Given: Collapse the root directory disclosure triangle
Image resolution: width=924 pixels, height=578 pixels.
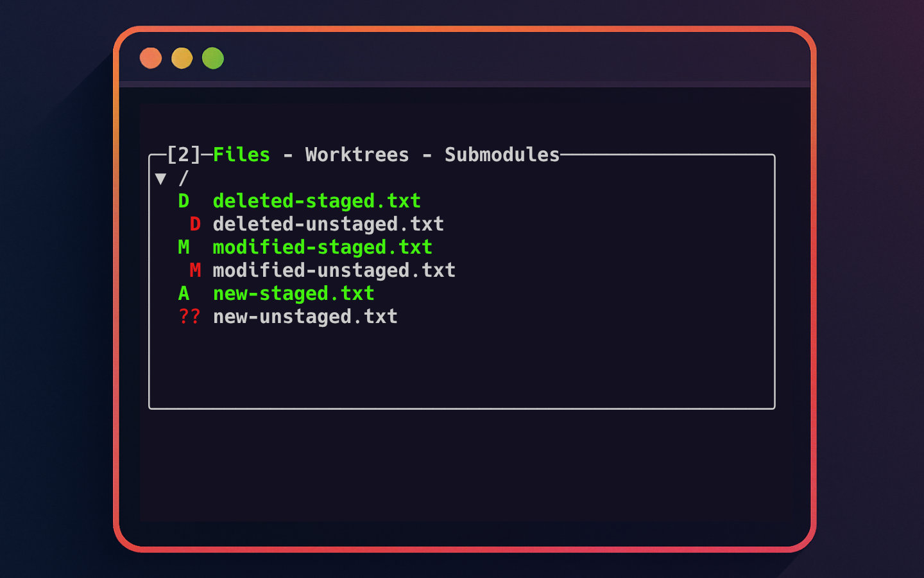Looking at the screenshot, I should point(161,178).
